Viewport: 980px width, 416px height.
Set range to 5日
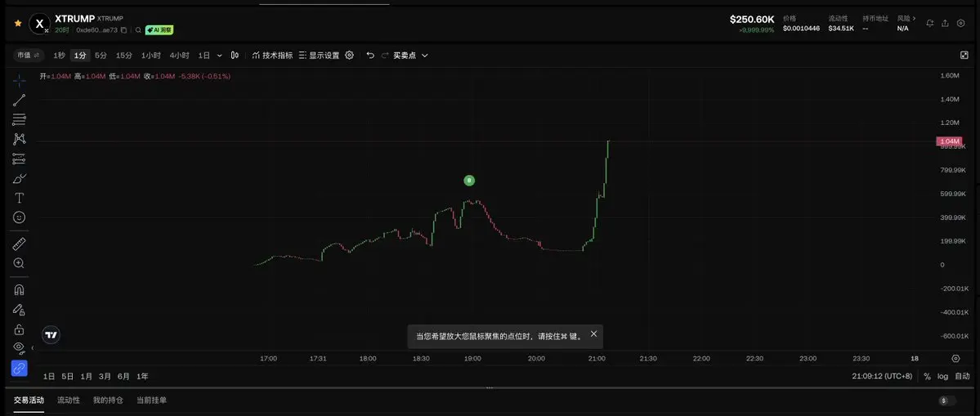coord(68,377)
